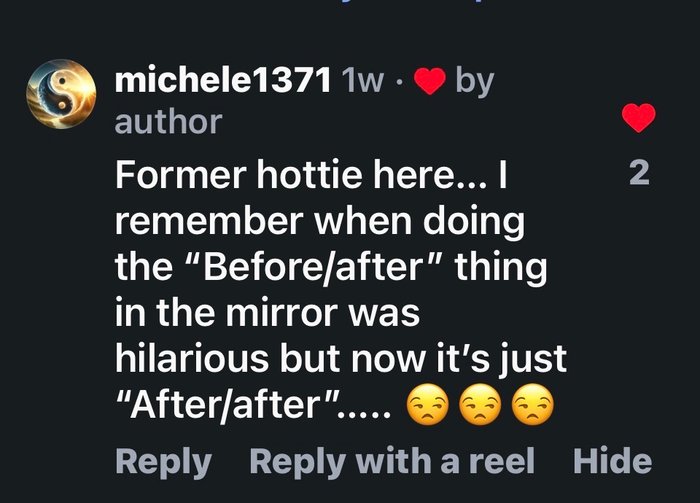Image resolution: width=700 pixels, height=503 pixels.
Task: Click the last unamused face emoji
Action: [533, 404]
